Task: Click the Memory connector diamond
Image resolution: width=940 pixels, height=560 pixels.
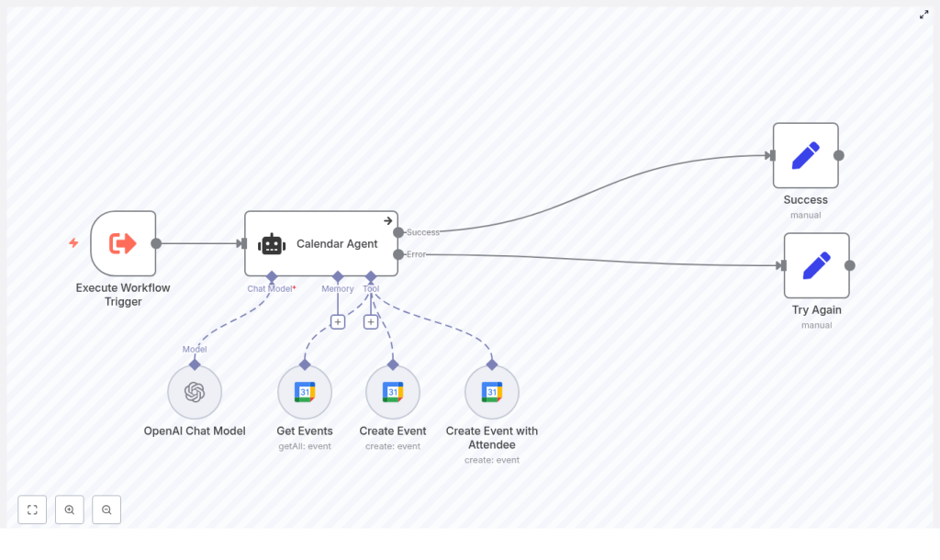Action: click(338, 275)
